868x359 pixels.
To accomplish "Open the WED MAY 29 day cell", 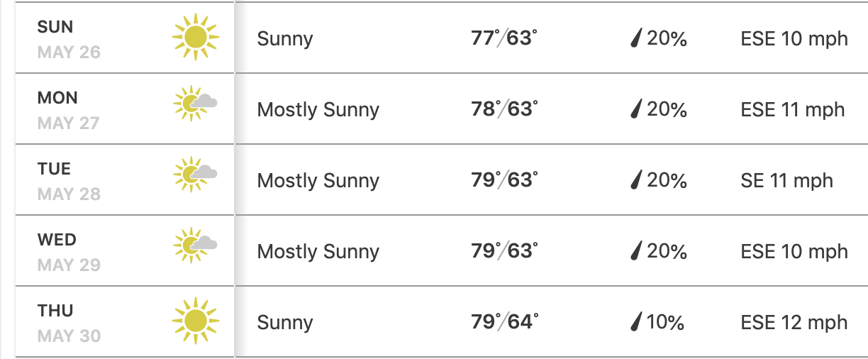I will click(125, 250).
